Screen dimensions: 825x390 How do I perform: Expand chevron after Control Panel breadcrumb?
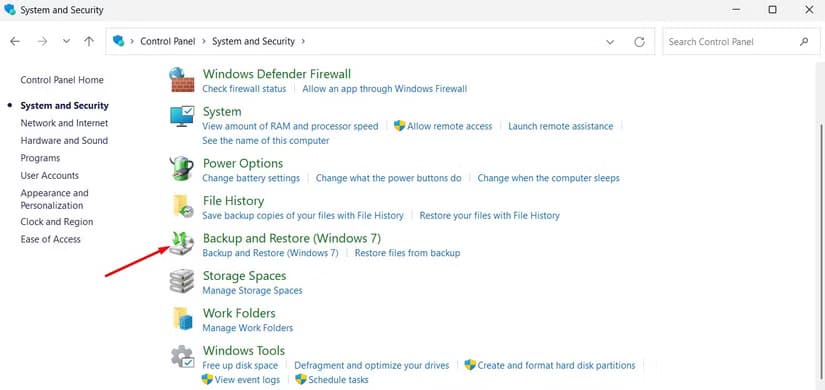[x=204, y=41]
